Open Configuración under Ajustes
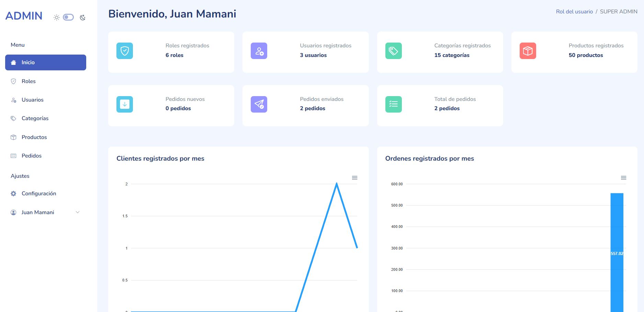This screenshot has width=644, height=312. click(38, 194)
